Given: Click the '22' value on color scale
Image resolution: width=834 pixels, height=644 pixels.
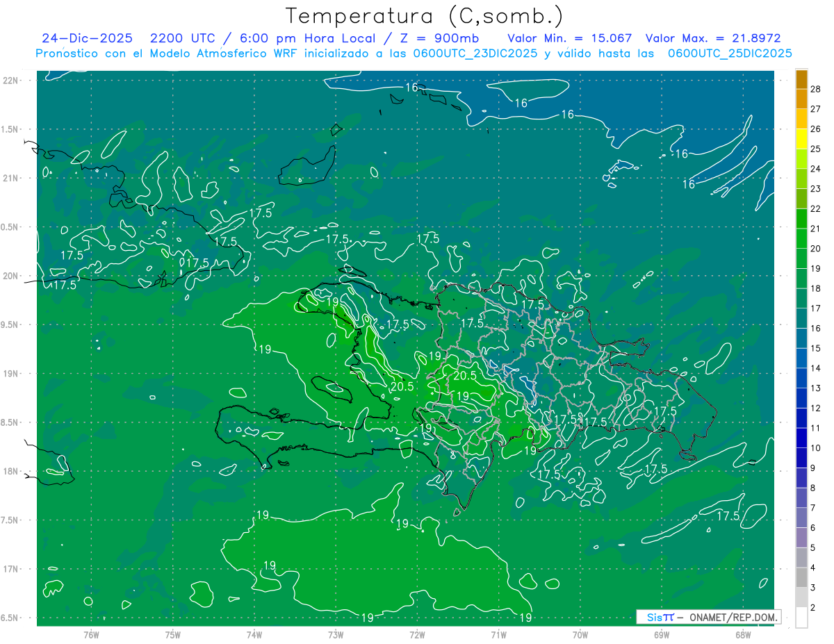Looking at the screenshot, I should coord(816,208).
